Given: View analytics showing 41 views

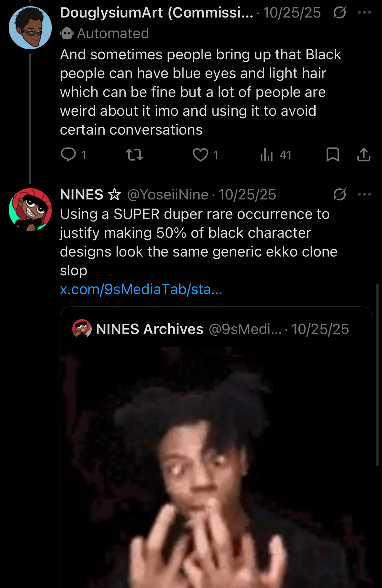Looking at the screenshot, I should point(267,155).
